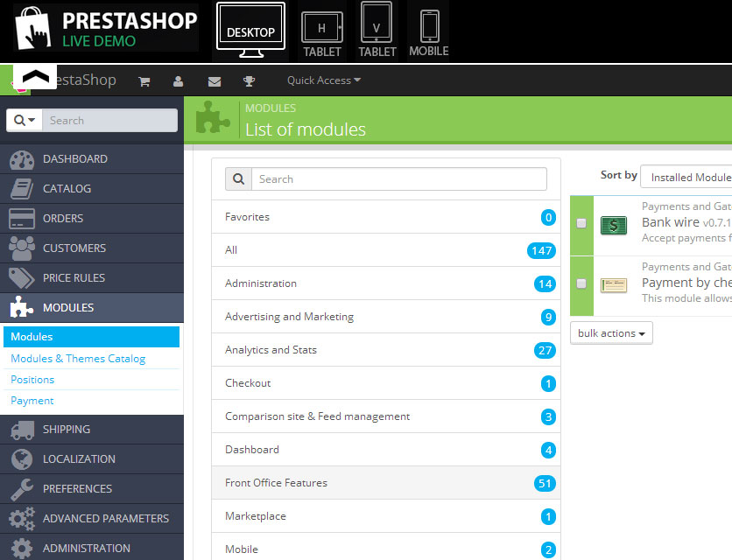
Task: Click the Orders credit card icon
Action: [22, 219]
